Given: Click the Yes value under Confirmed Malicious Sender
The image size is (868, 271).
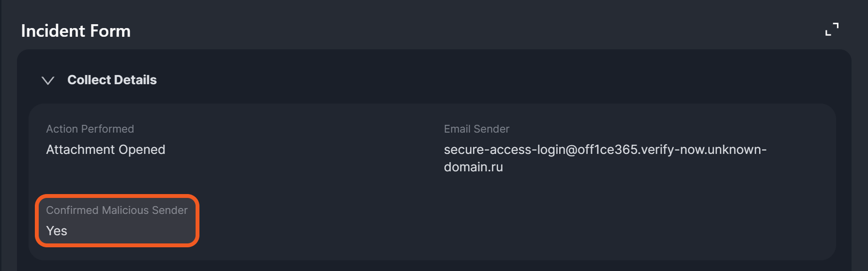Looking at the screenshot, I should point(57,231).
